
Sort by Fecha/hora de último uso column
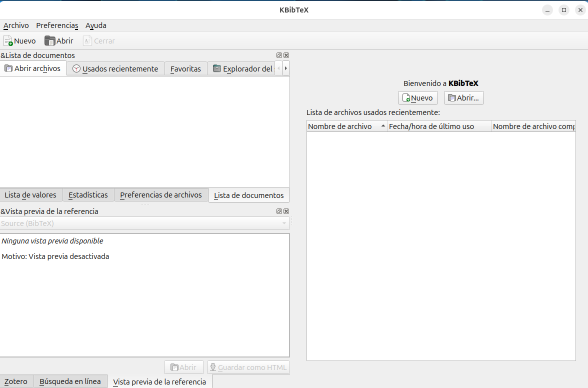pos(439,126)
